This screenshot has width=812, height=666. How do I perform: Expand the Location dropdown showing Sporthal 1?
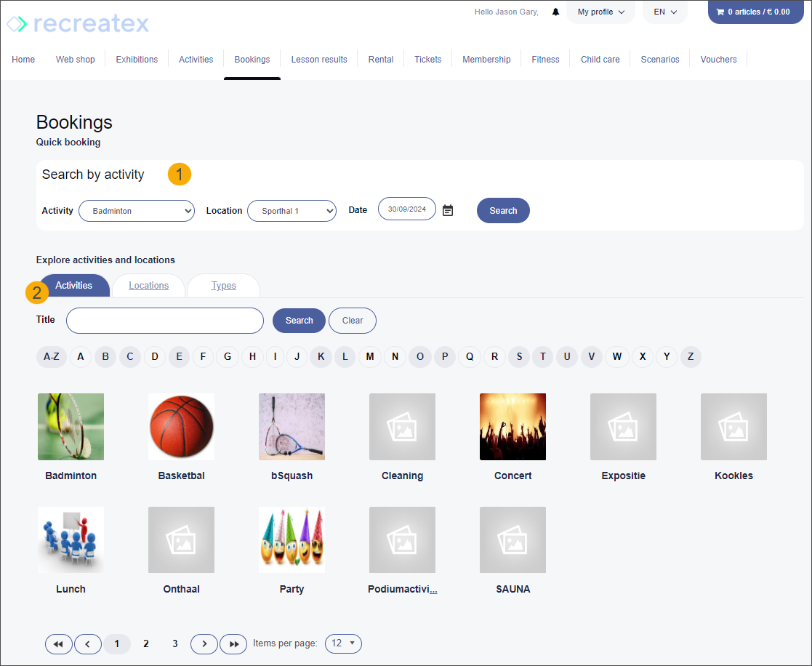pos(292,211)
